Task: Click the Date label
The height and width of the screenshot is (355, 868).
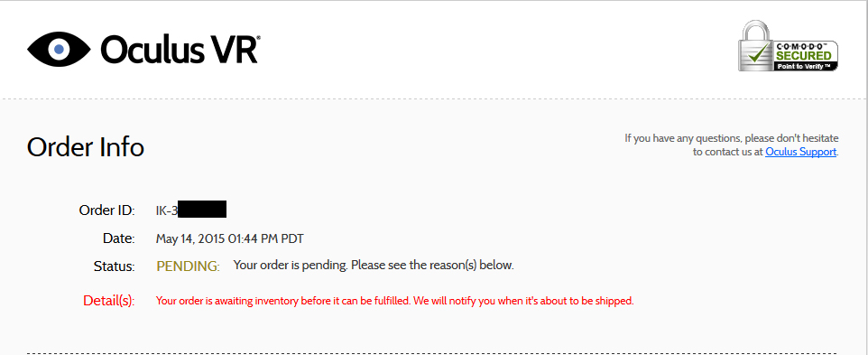Action: 118,238
